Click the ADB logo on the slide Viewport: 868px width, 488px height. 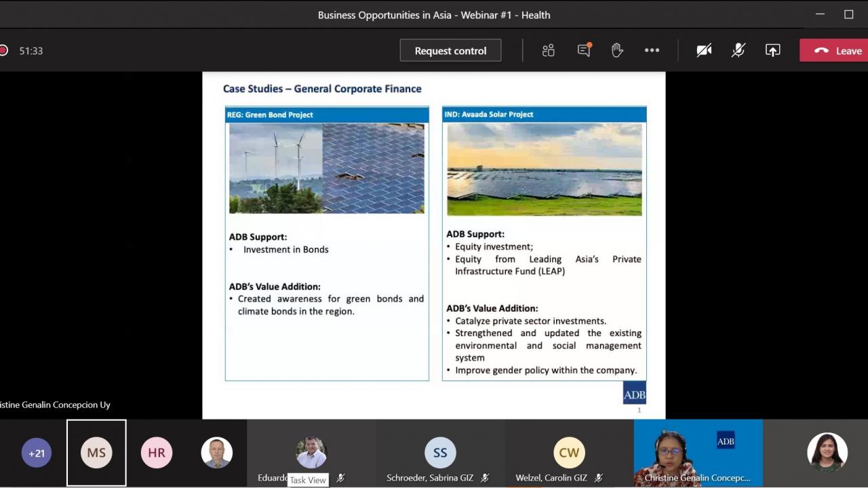(635, 393)
